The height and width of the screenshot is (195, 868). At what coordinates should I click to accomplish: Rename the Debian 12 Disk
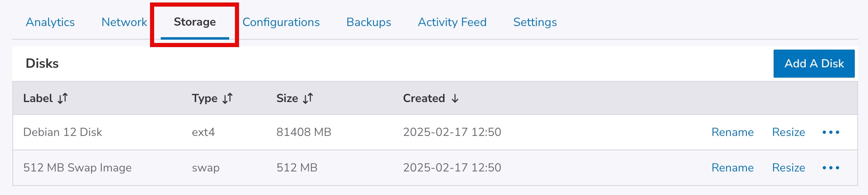732,132
